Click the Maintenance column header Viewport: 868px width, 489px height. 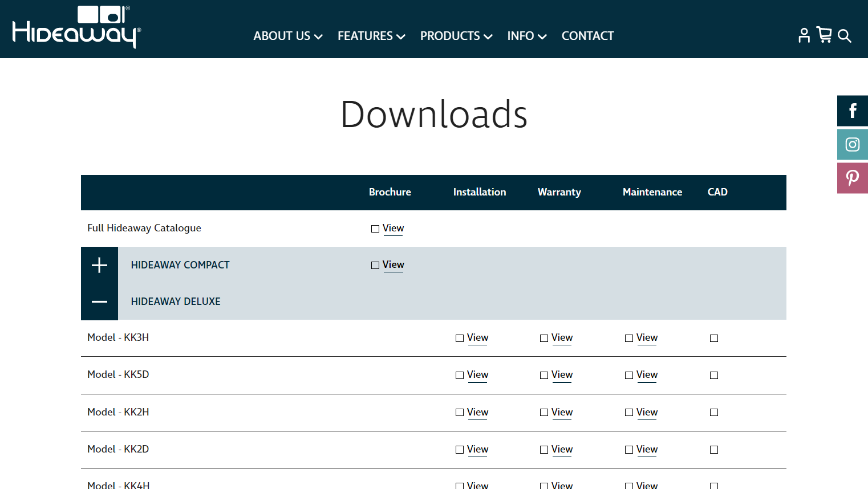652,192
